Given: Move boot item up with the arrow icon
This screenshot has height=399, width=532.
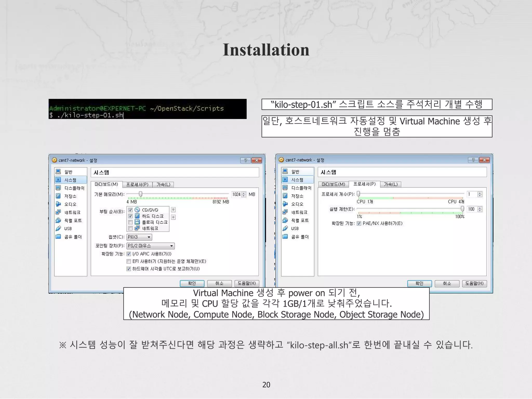Looking at the screenshot, I should [x=173, y=210].
